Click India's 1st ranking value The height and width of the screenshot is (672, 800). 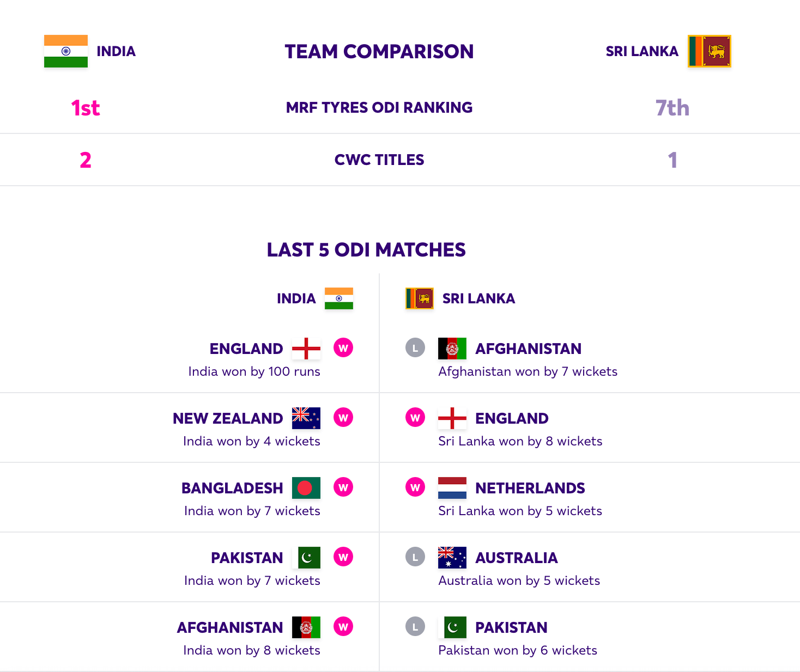coord(86,108)
